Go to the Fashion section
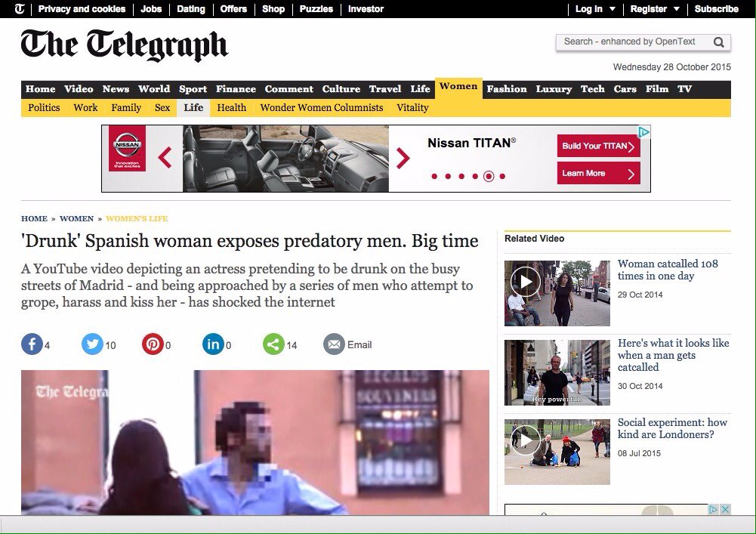This screenshot has height=534, width=756. click(507, 89)
